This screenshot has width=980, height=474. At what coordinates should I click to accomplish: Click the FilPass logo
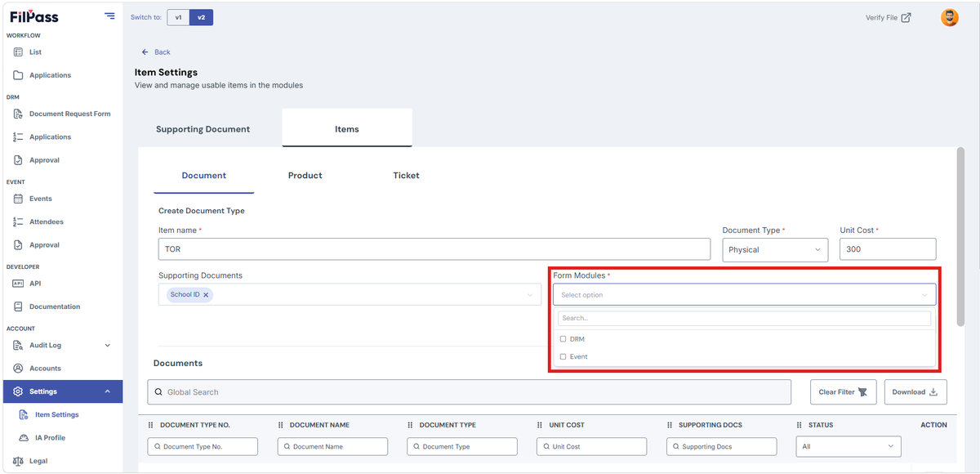click(x=34, y=16)
